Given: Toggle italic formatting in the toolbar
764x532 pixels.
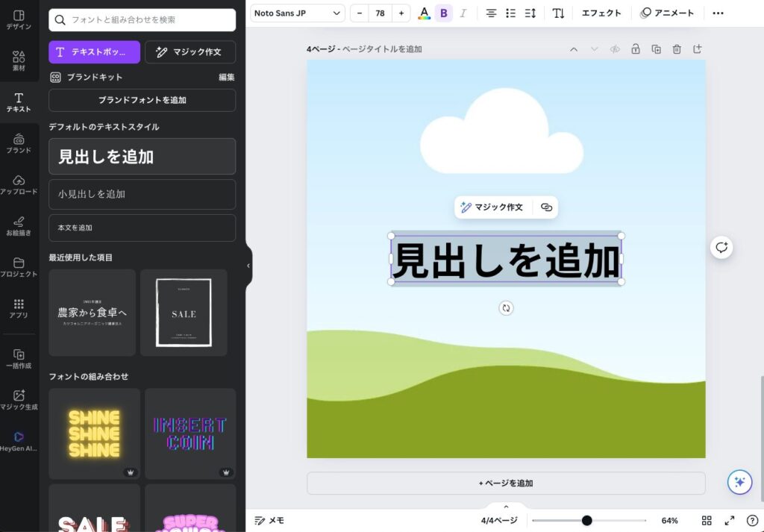Looking at the screenshot, I should click(463, 13).
